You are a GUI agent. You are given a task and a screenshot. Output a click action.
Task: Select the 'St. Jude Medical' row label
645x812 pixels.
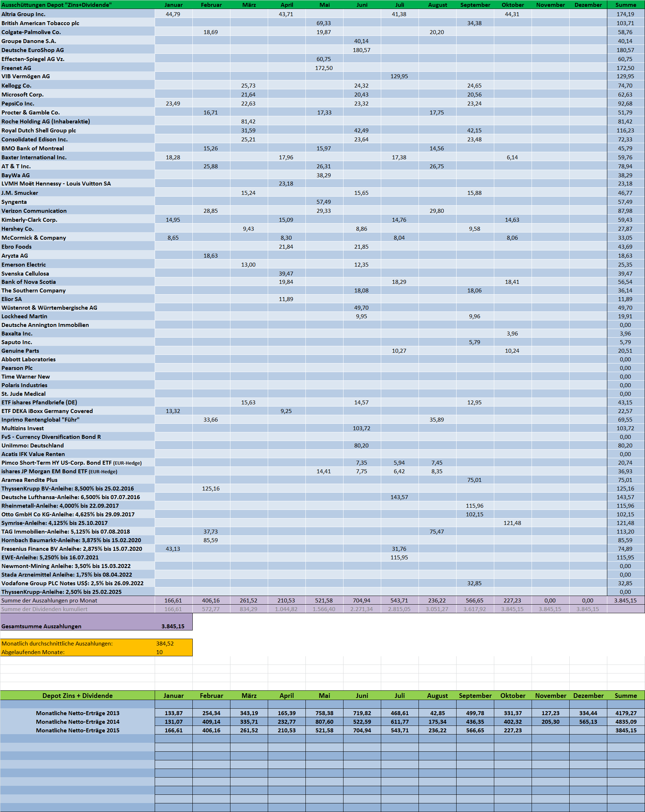point(23,394)
